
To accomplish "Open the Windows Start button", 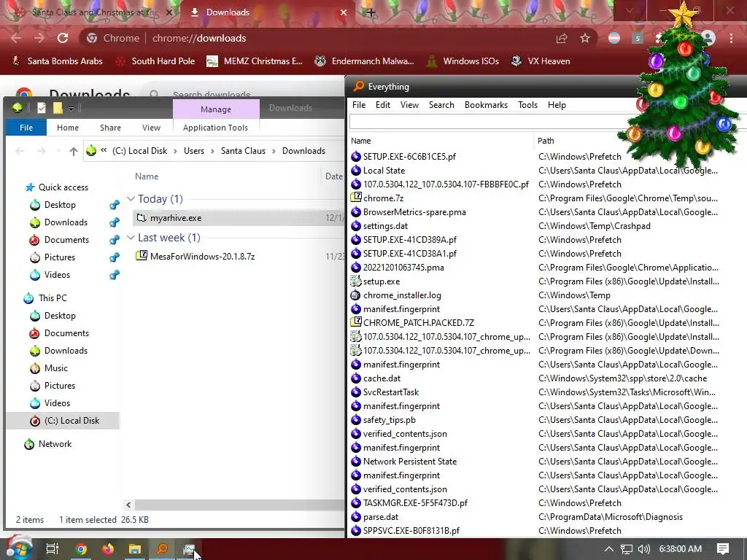I will [x=18, y=548].
